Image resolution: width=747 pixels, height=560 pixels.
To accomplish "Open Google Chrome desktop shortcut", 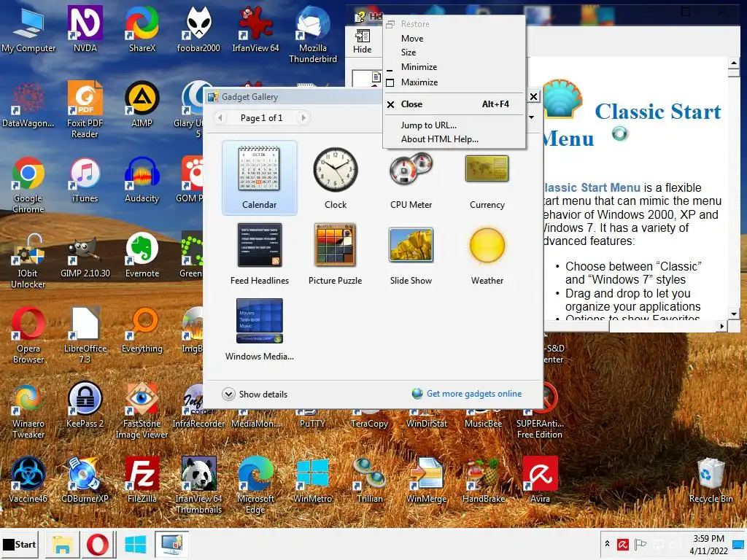I will (x=28, y=184).
